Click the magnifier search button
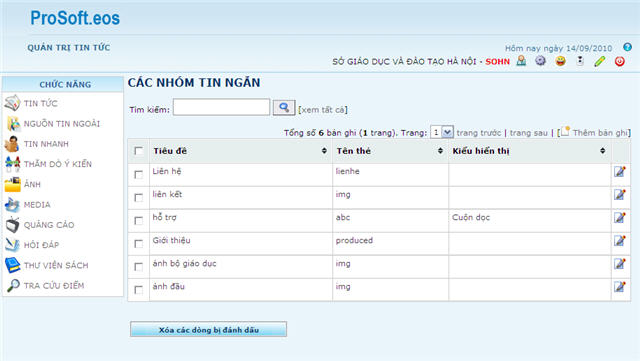Screen dimensions: 640x361 tap(284, 108)
